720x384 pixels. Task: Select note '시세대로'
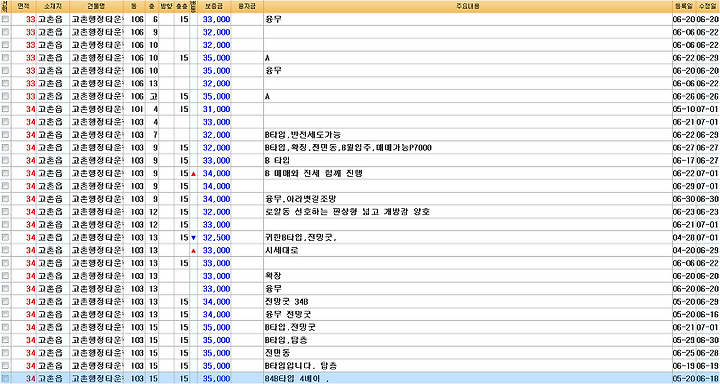[x=281, y=251]
